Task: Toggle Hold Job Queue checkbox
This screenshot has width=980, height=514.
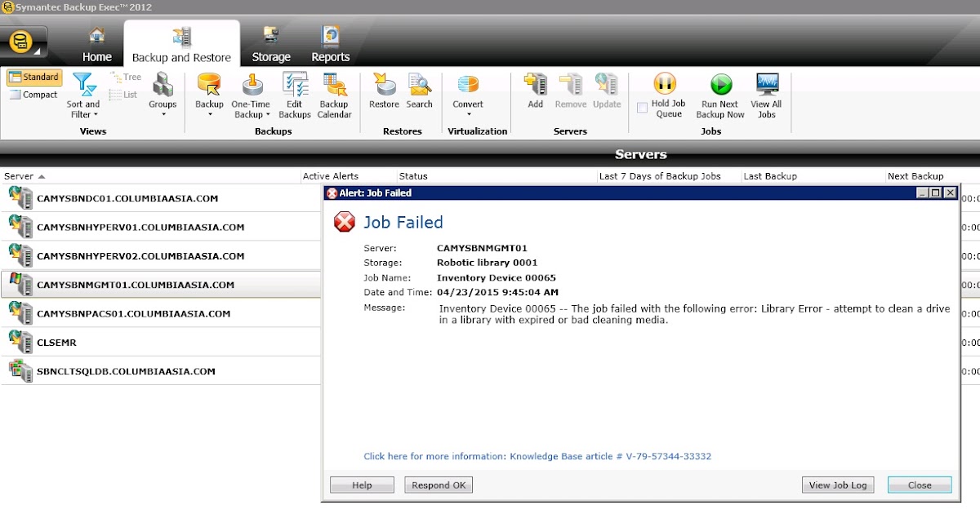Action: (x=642, y=108)
